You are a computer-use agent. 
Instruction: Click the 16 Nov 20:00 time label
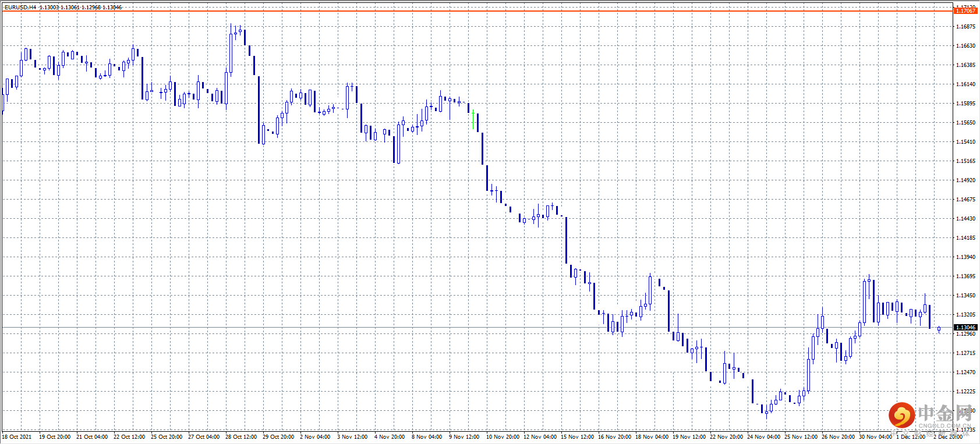coord(615,437)
